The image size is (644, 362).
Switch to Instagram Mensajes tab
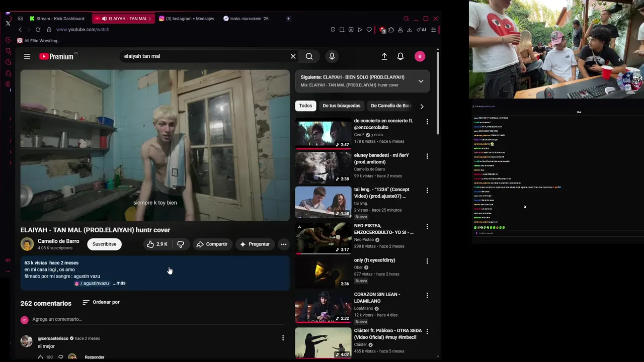coord(187,19)
